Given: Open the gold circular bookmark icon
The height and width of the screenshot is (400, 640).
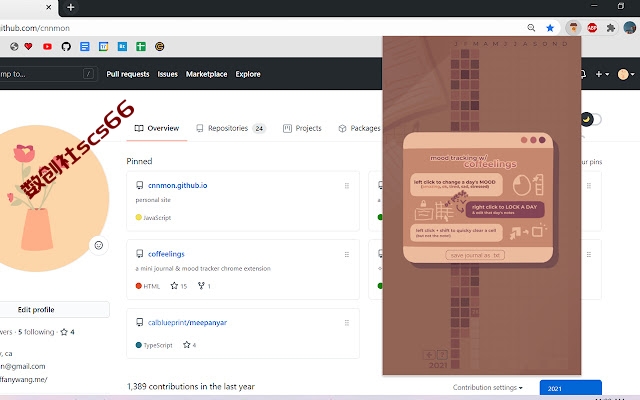Looking at the screenshot, I should point(160,47).
